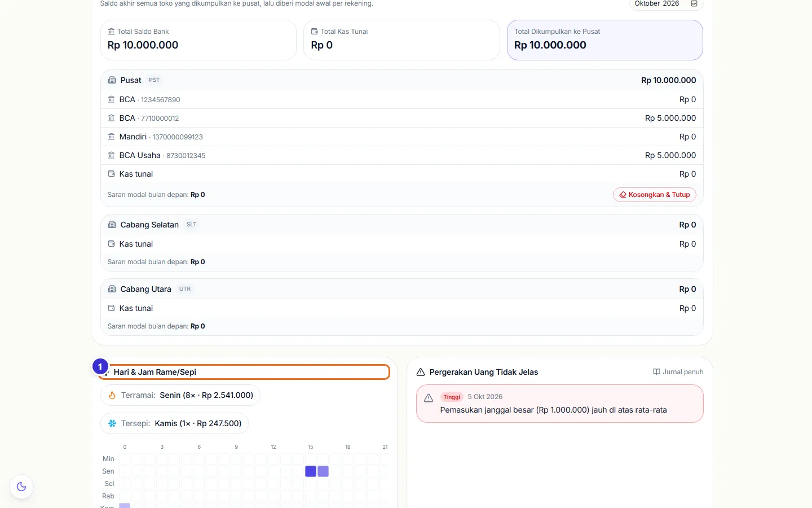Image resolution: width=812 pixels, height=508 pixels.
Task: Click the Kosongkan & Tutup button
Action: pos(654,195)
